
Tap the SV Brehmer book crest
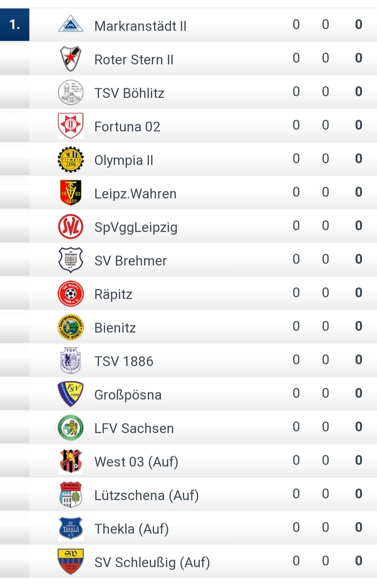click(x=71, y=260)
